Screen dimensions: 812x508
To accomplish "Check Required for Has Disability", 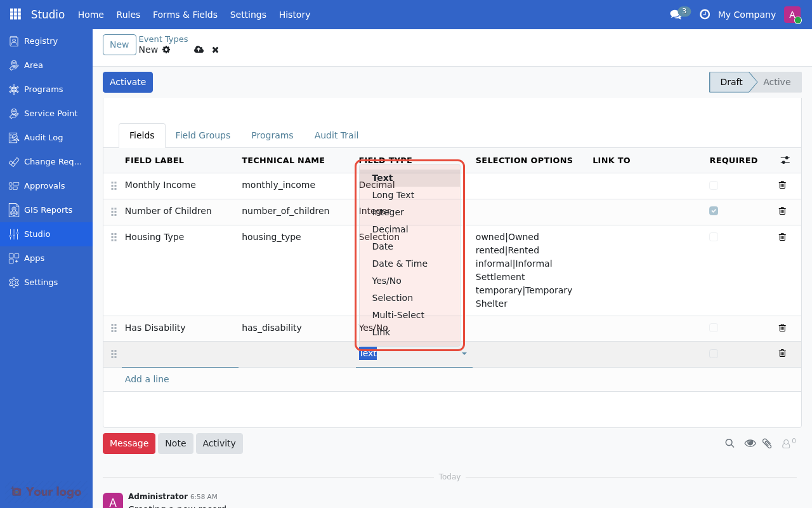I will (713, 328).
